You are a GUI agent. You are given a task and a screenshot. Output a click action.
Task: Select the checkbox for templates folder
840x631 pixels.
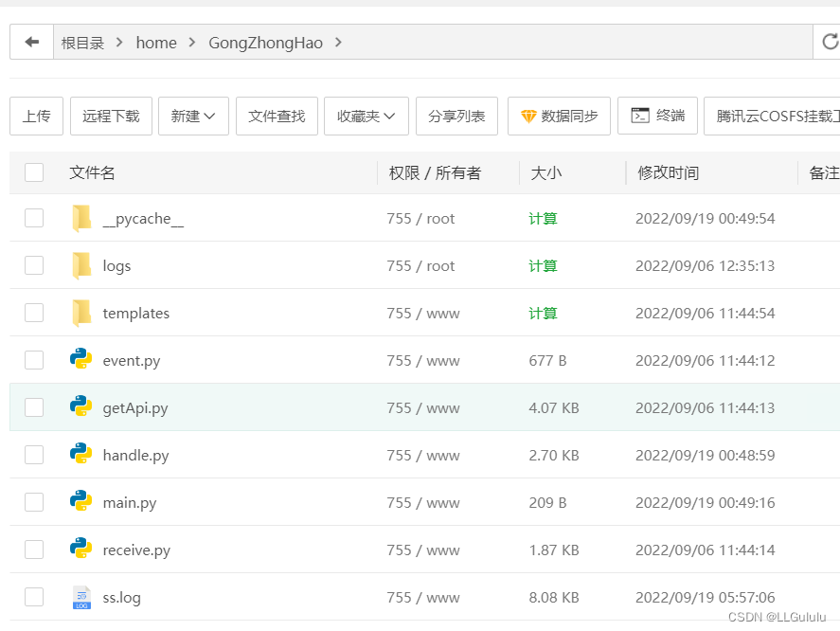(x=34, y=313)
